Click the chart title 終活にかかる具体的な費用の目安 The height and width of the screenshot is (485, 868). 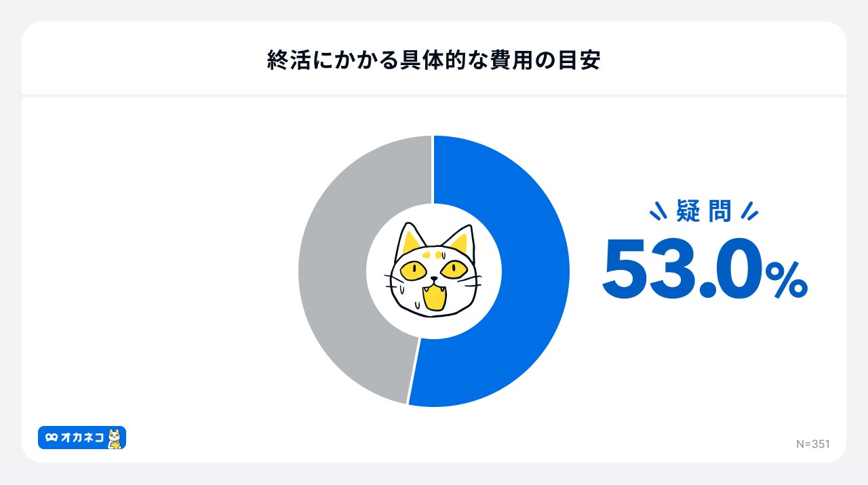pyautogui.click(x=434, y=61)
